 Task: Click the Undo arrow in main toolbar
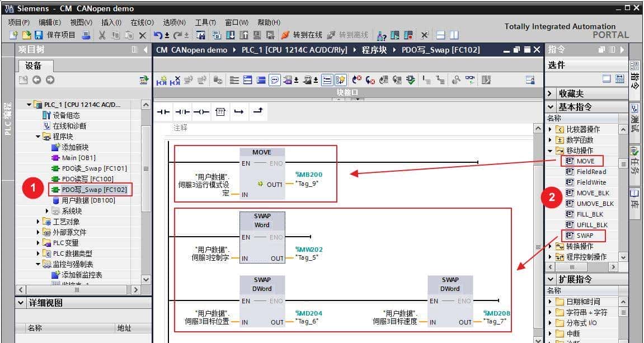[158, 35]
